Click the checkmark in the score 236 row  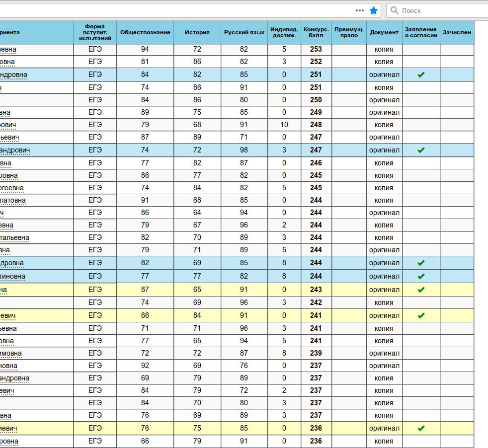421,428
